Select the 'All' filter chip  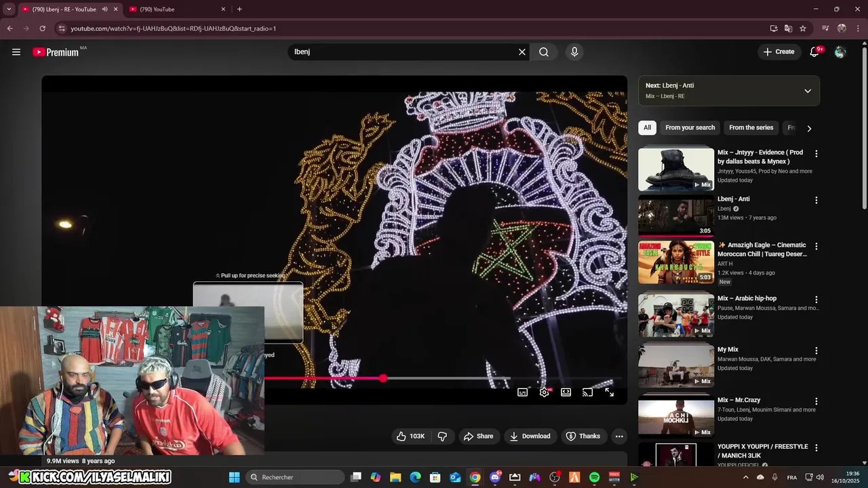coord(648,127)
